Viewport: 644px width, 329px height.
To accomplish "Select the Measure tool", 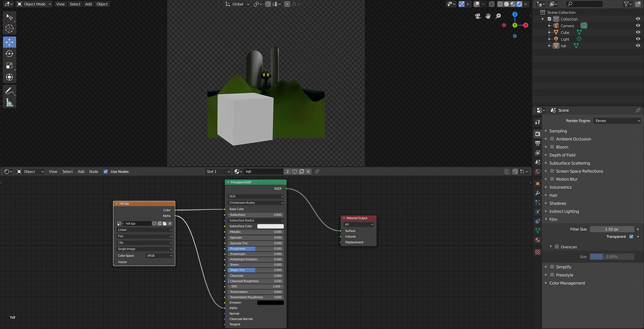I will click(9, 102).
